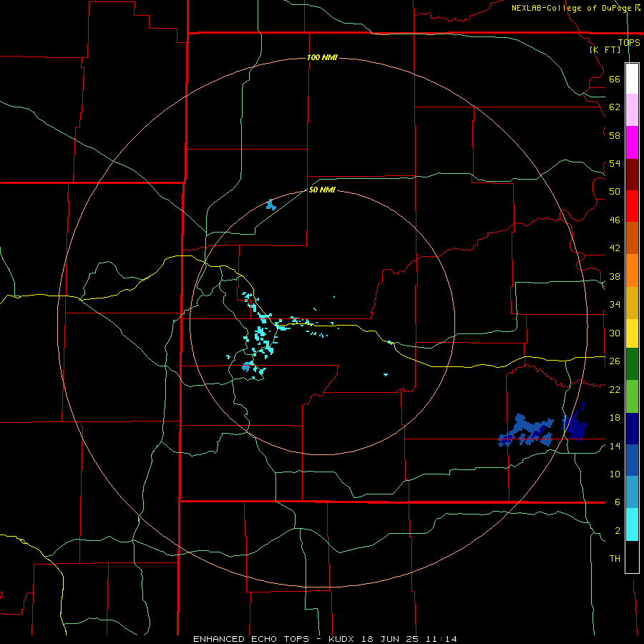This screenshot has width=644, height=644.
Task: Click the yellow 34 kft legend swatch
Action: tap(632, 333)
